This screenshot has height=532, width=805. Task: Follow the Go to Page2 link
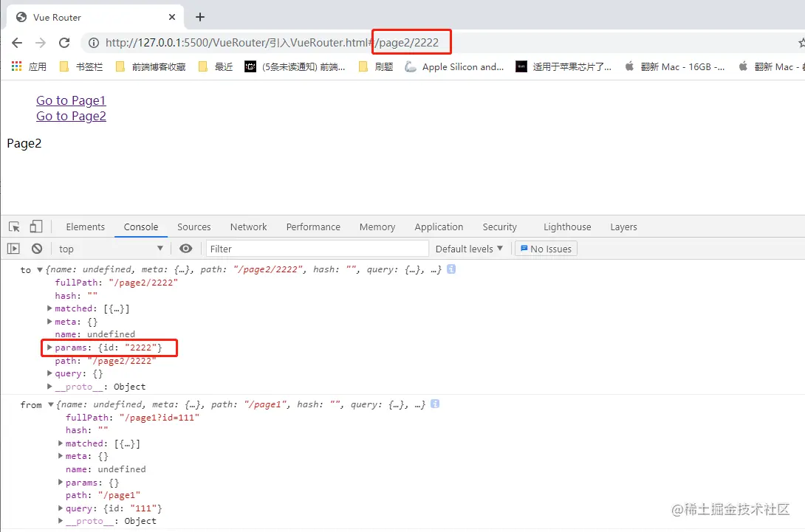(x=71, y=116)
